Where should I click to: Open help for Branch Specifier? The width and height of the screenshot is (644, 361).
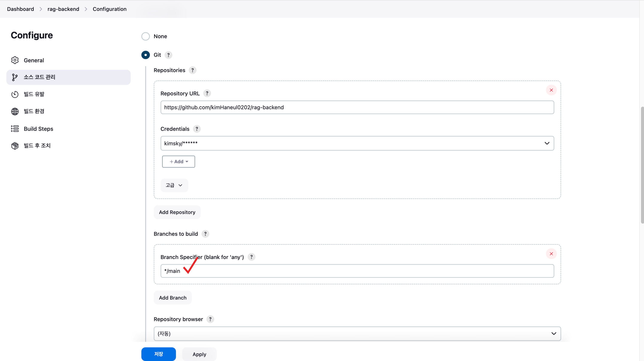[252, 257]
